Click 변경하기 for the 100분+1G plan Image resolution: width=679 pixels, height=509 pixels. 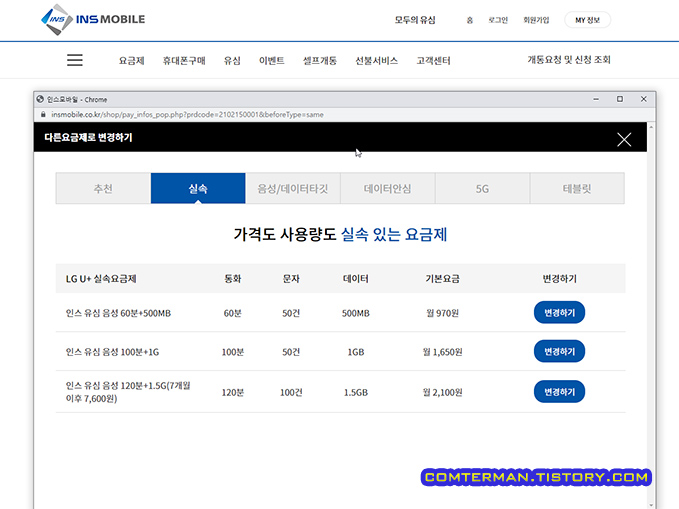pos(559,351)
